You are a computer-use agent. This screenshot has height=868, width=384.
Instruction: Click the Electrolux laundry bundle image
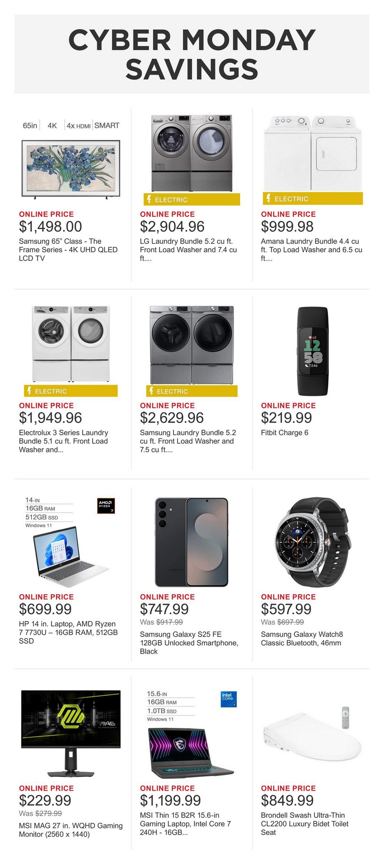[x=71, y=344]
